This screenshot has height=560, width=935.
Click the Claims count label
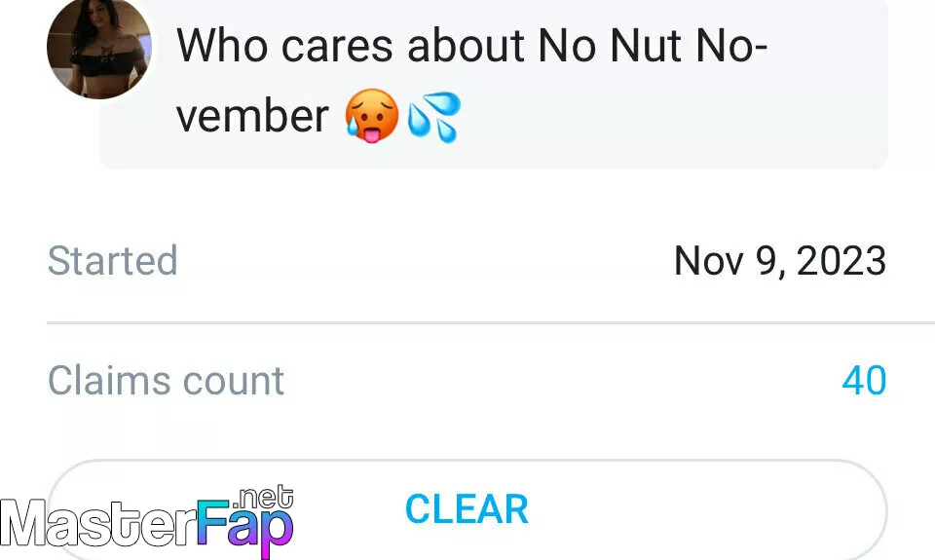166,381
